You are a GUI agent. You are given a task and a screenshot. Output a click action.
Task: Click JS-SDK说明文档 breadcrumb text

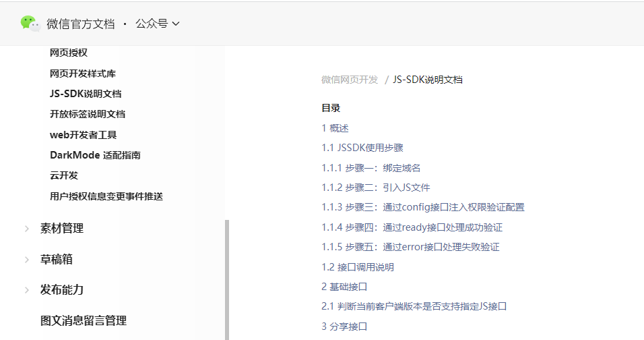tap(428, 80)
